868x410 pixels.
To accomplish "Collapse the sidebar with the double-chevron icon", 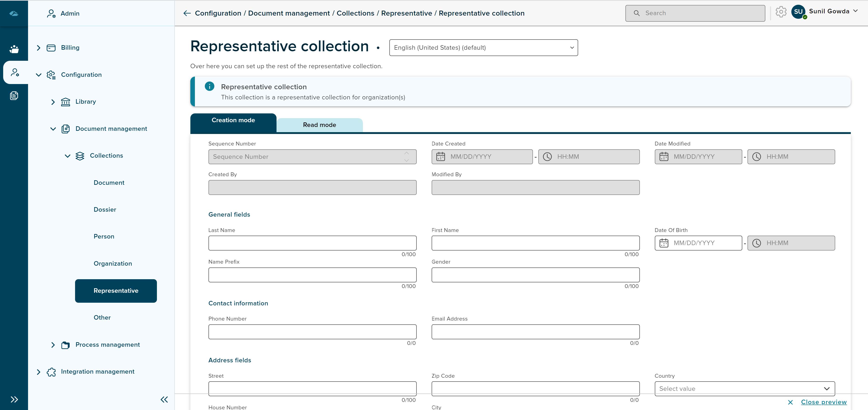I will 164,400.
